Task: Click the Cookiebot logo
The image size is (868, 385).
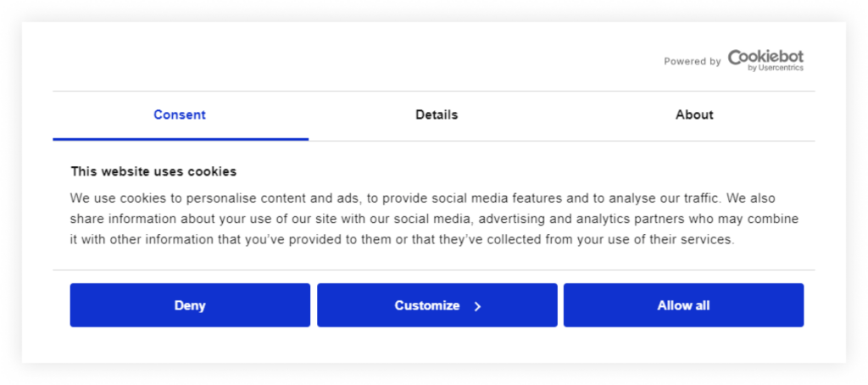Action: point(765,58)
